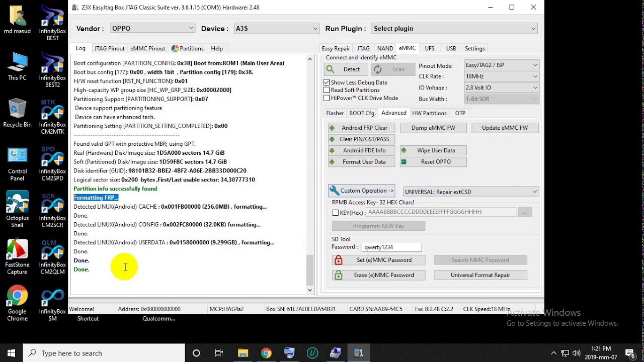Open FastStone Capture desktop icon
The width and height of the screenshot is (644, 362).
17,256
